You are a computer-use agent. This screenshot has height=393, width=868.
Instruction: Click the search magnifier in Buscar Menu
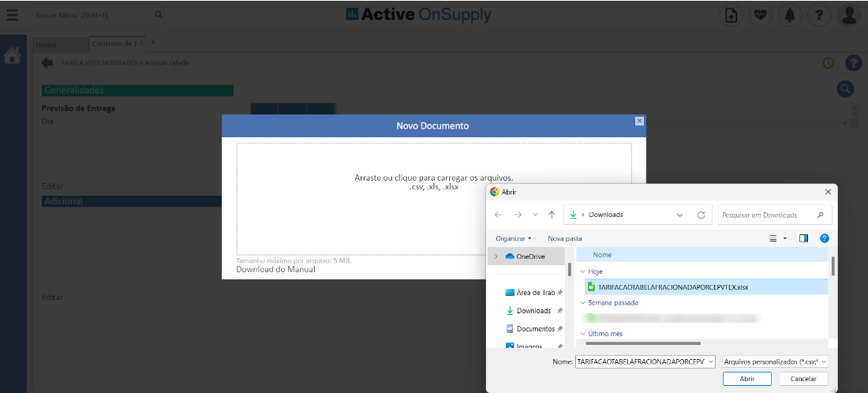pos(159,14)
